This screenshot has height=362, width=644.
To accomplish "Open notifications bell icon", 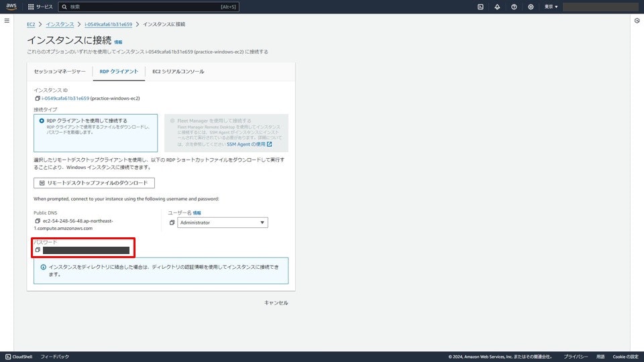I will tap(497, 7).
